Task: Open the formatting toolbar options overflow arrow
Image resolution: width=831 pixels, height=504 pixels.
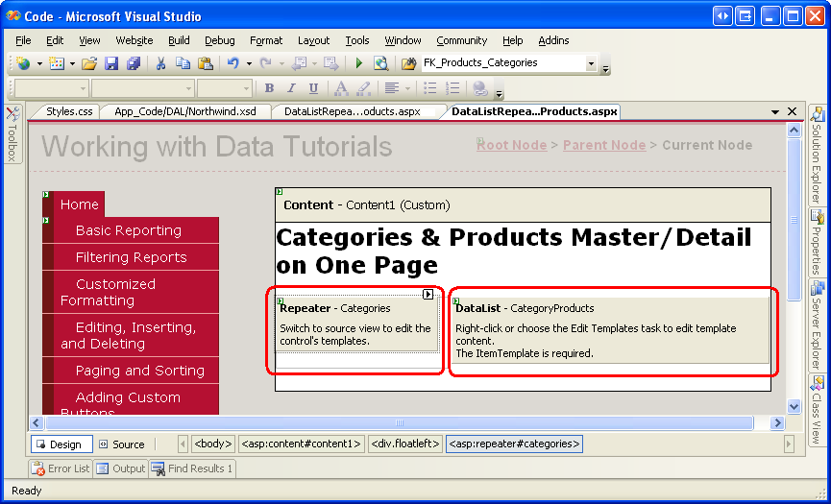Action: (x=499, y=92)
